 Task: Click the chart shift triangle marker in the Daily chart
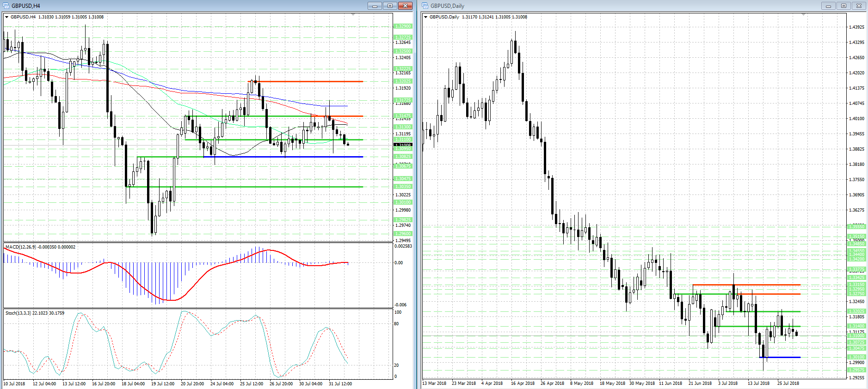804,15
